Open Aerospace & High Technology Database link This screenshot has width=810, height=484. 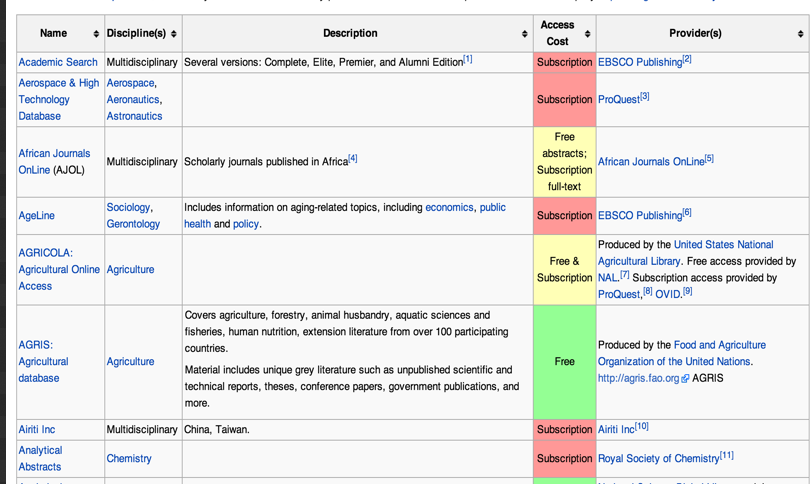click(58, 99)
